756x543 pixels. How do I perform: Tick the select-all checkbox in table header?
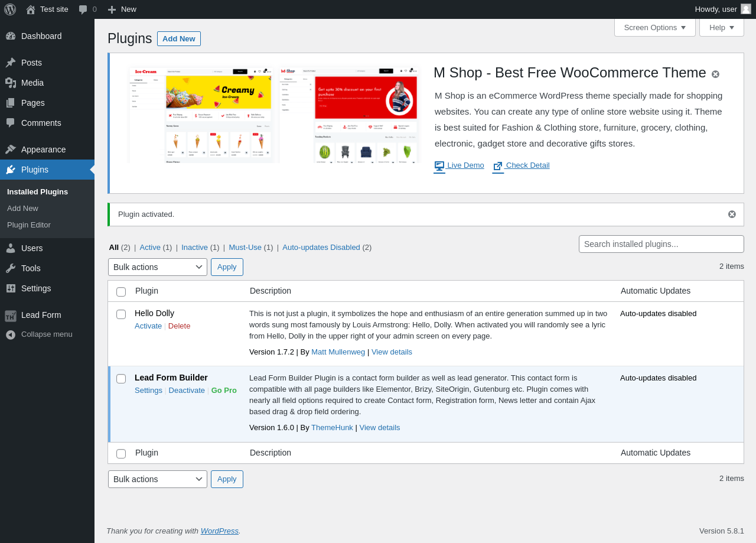pyautogui.click(x=121, y=292)
